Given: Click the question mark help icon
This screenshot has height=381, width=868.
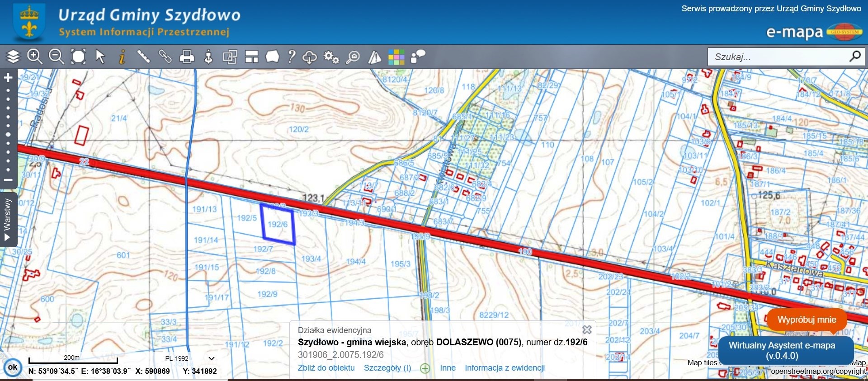Looking at the screenshot, I should coord(292,57).
